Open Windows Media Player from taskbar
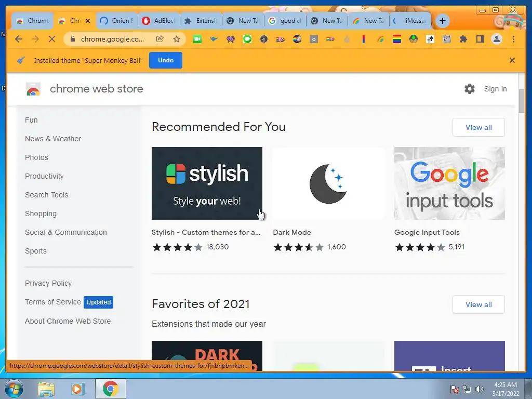Viewport: 532px width, 399px height. pyautogui.click(x=77, y=389)
